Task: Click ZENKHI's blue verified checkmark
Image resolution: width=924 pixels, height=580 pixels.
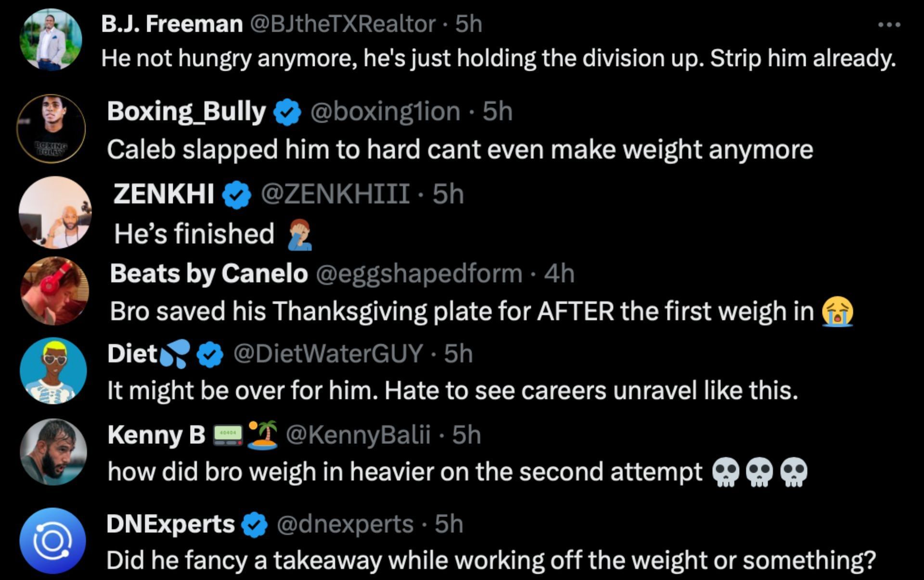Action: (x=236, y=195)
